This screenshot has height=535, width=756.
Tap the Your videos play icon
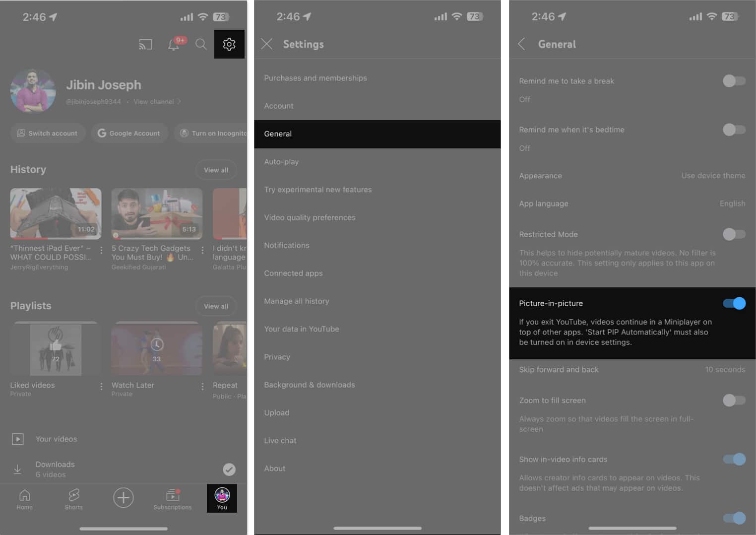pos(18,439)
